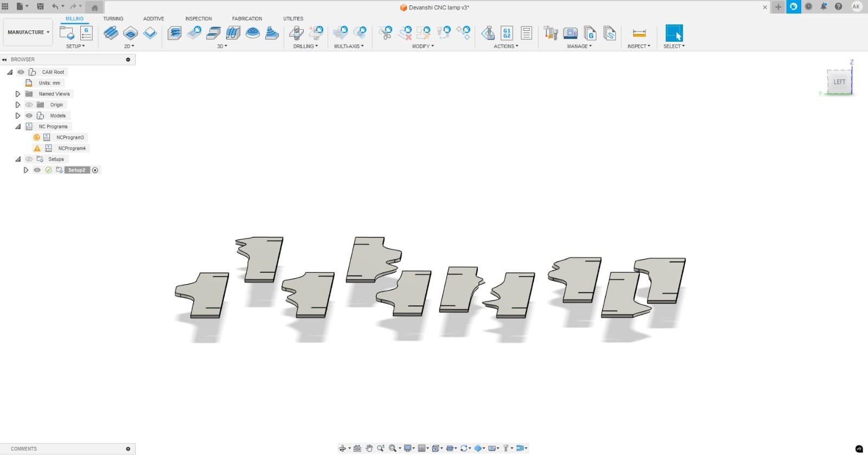Open the DRILLING dropdown menu
The image size is (868, 455).
(x=305, y=47)
